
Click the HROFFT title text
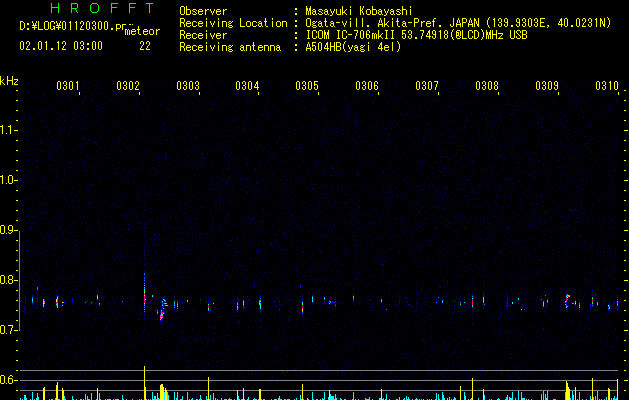click(x=103, y=8)
